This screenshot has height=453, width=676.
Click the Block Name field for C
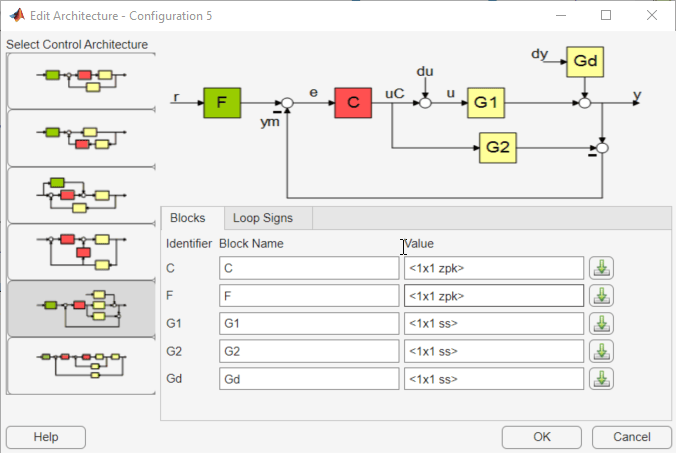point(309,268)
